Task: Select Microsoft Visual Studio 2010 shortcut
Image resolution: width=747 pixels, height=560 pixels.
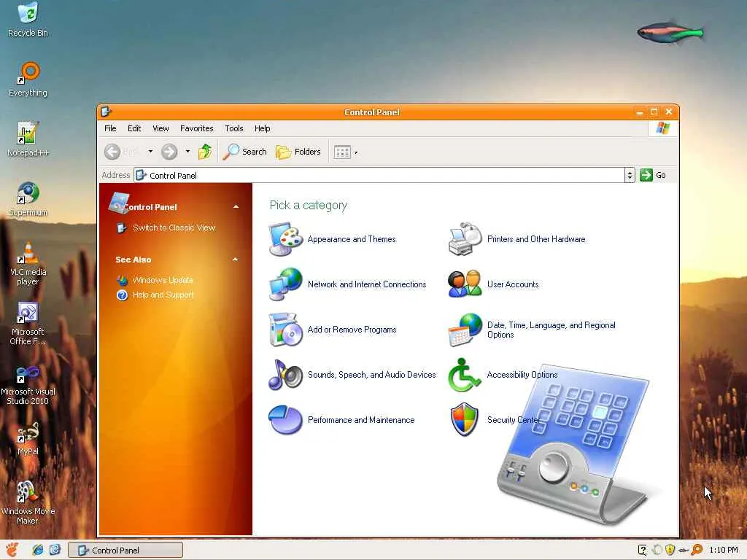Action: click(28, 384)
